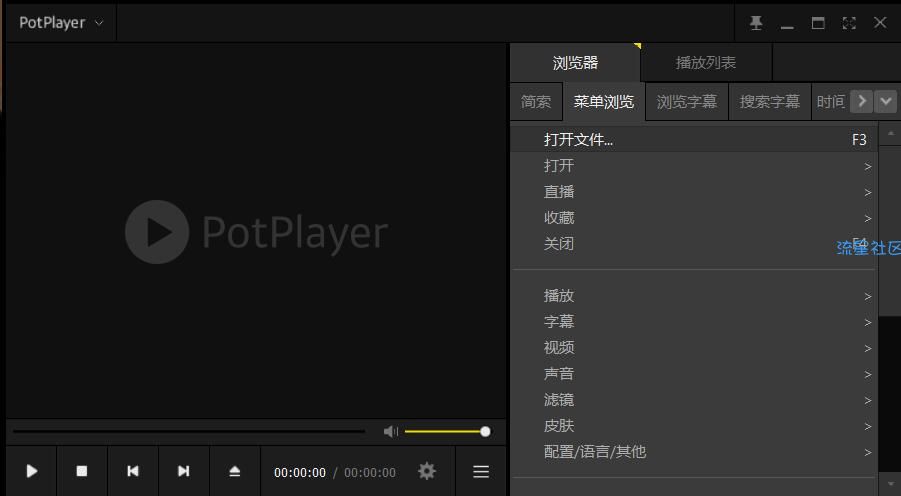Click the playback seek bar
Image resolution: width=901 pixels, height=496 pixels.
(189, 430)
